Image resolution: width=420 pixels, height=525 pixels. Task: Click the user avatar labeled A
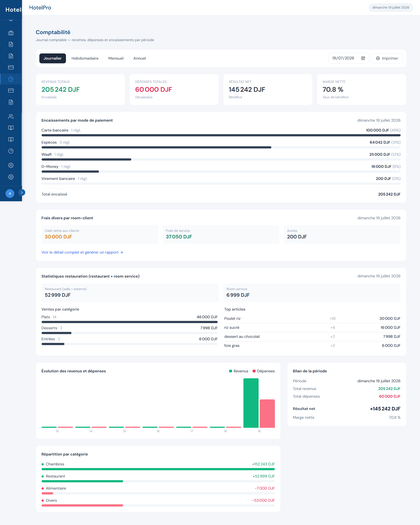point(10,193)
